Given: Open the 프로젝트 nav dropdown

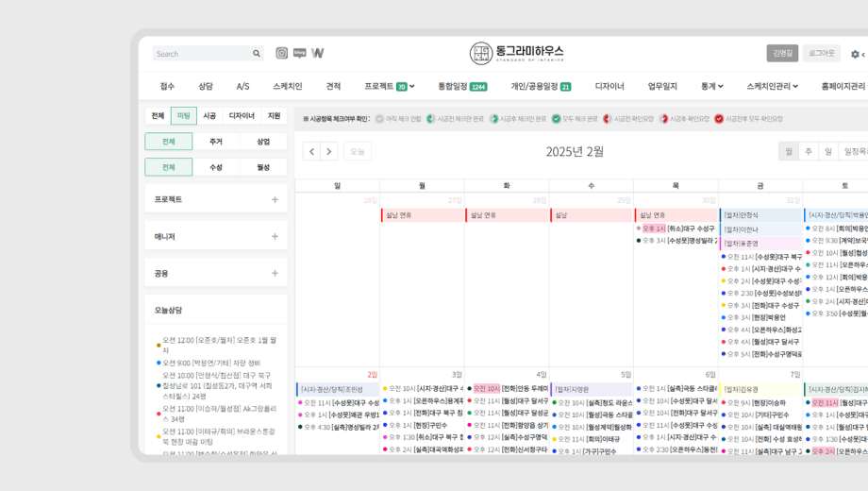Looking at the screenshot, I should click(389, 87).
